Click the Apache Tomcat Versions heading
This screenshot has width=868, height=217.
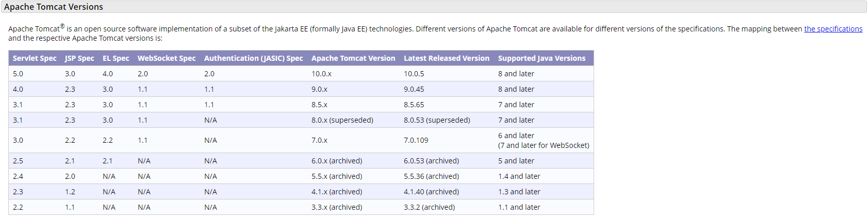click(54, 7)
